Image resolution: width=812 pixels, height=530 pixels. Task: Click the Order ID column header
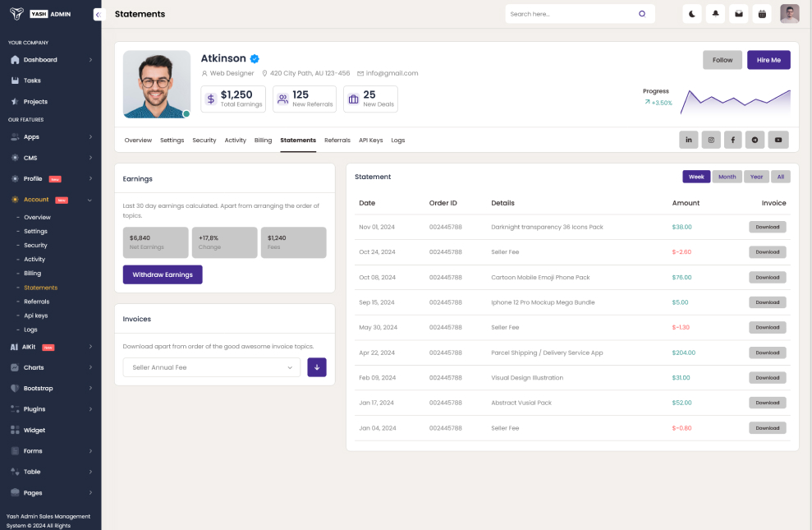443,203
